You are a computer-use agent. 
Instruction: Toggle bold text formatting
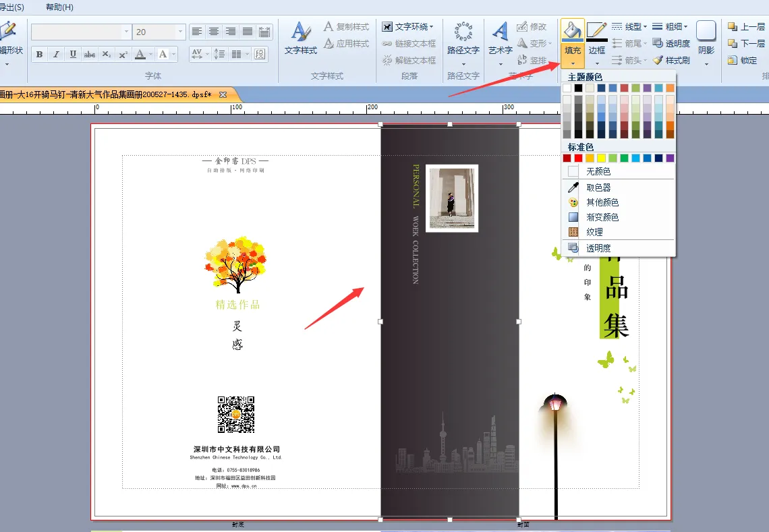[x=40, y=55]
